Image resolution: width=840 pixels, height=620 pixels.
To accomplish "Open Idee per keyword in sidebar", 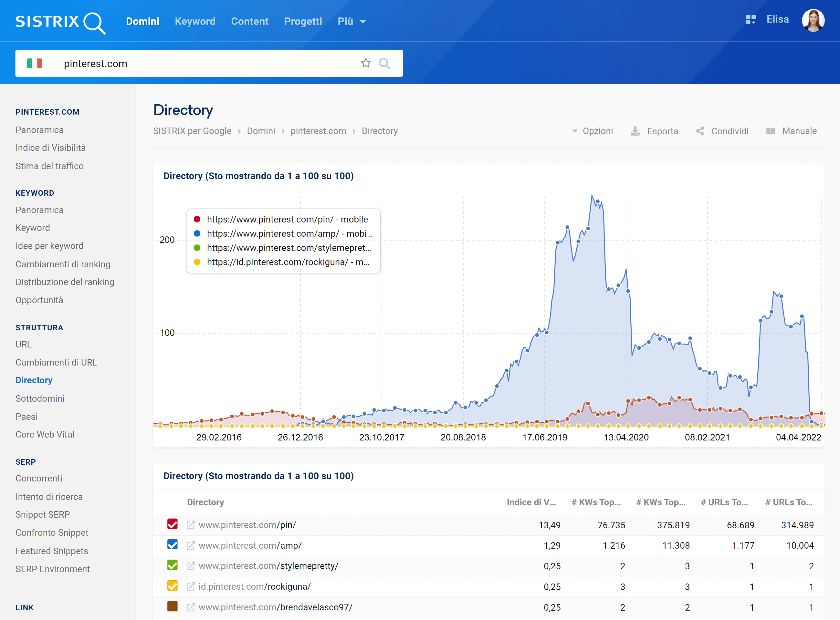I will coord(49,246).
